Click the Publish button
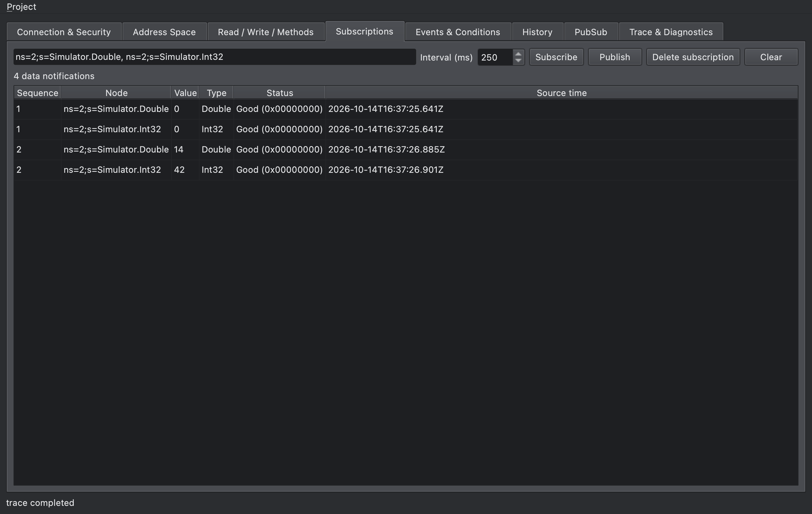This screenshot has width=812, height=514. pos(615,57)
